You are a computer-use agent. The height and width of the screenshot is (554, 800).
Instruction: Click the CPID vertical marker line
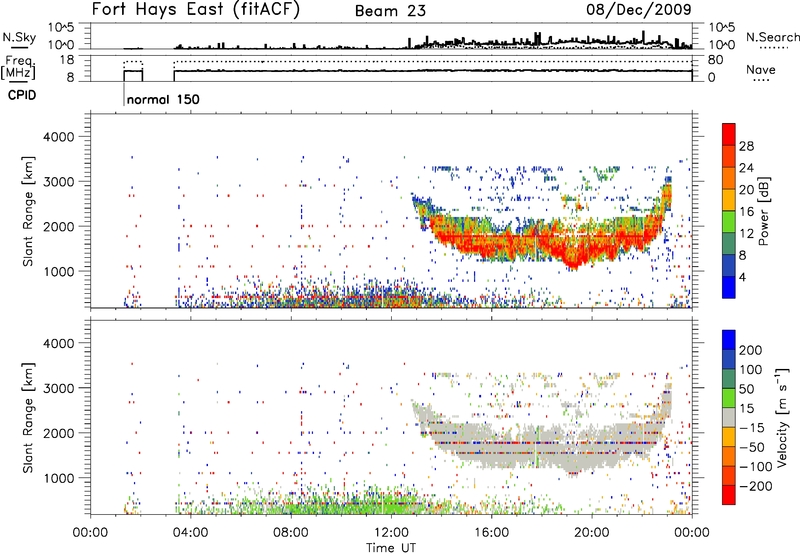click(x=124, y=94)
